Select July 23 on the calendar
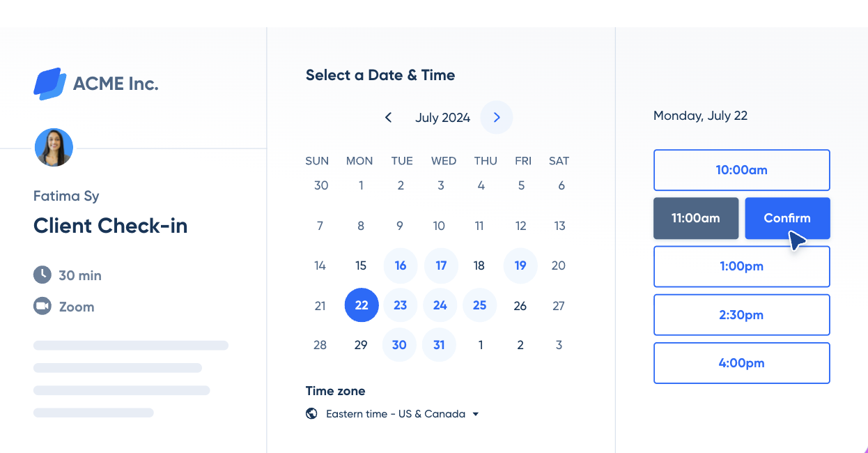 (400, 305)
